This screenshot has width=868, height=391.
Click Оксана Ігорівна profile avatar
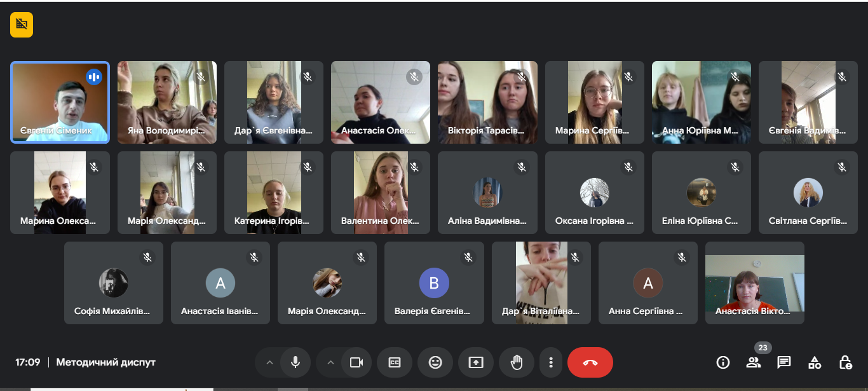pos(595,193)
